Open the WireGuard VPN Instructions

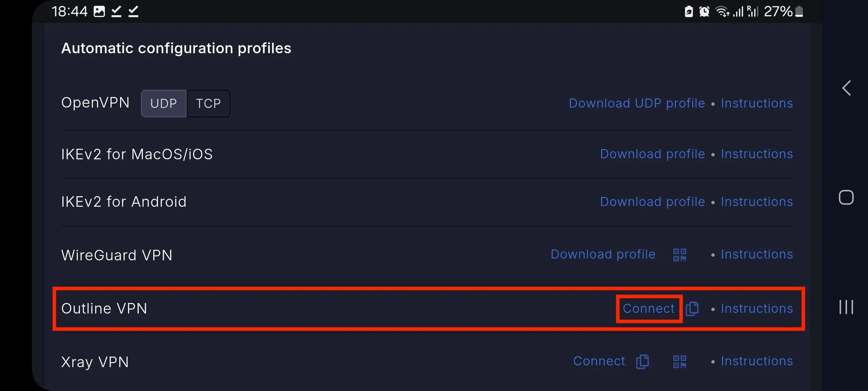point(757,255)
